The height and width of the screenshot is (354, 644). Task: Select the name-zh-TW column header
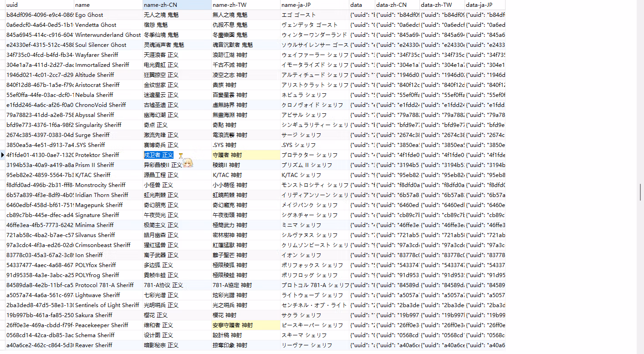pos(246,5)
